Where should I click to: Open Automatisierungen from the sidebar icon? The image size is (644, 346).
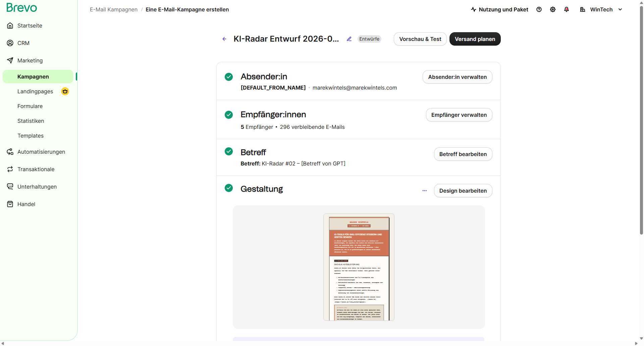tap(10, 152)
